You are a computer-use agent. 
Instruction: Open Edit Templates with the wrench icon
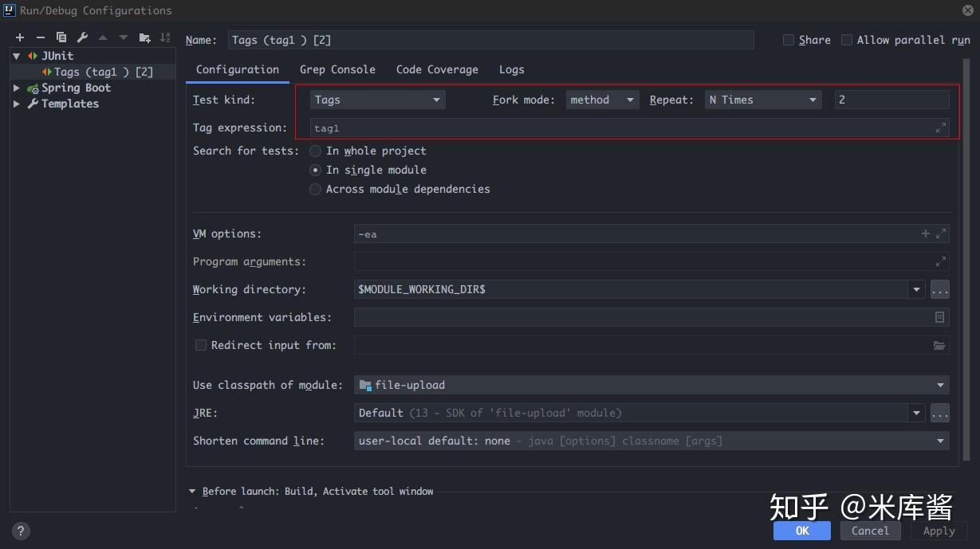pyautogui.click(x=82, y=37)
